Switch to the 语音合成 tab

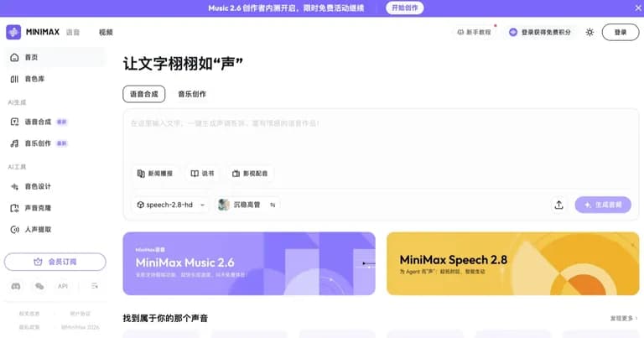[143, 94]
